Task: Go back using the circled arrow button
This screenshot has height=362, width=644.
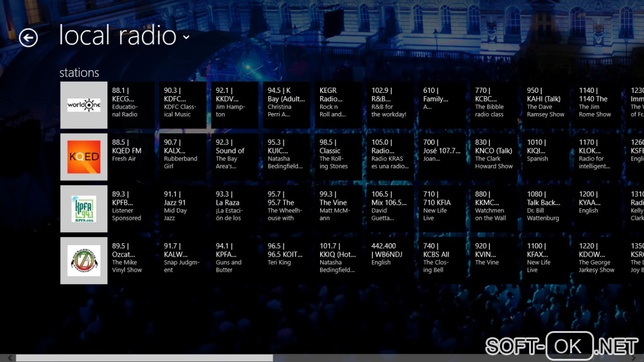Action: point(28,38)
